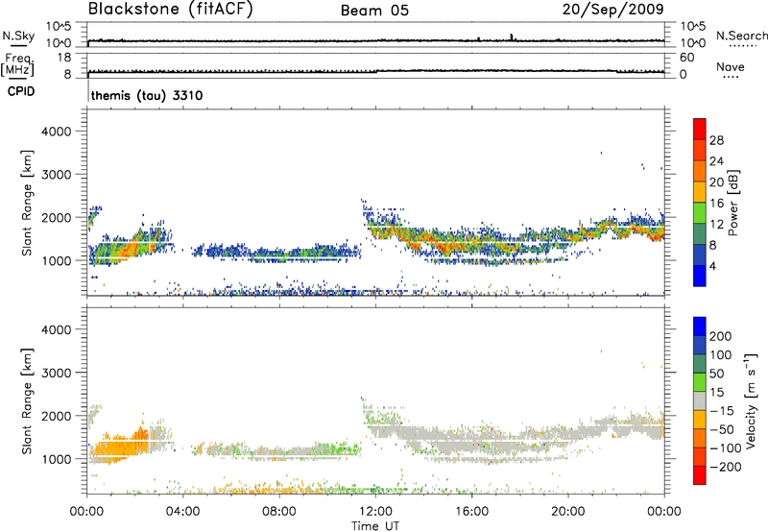The height and width of the screenshot is (532, 768).
Task: Click the "200" label on Velocity color bar
Action: 721,336
